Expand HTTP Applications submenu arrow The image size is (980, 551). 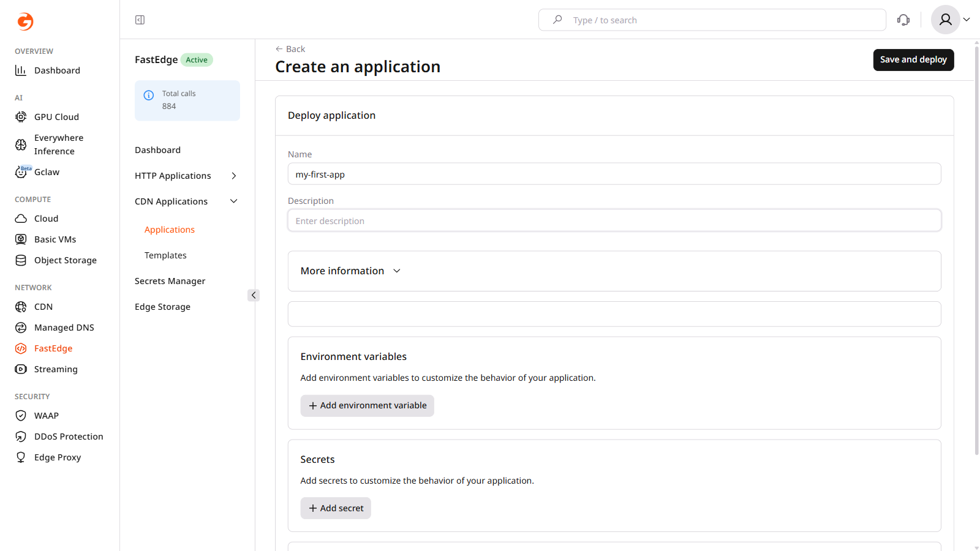[233, 176]
